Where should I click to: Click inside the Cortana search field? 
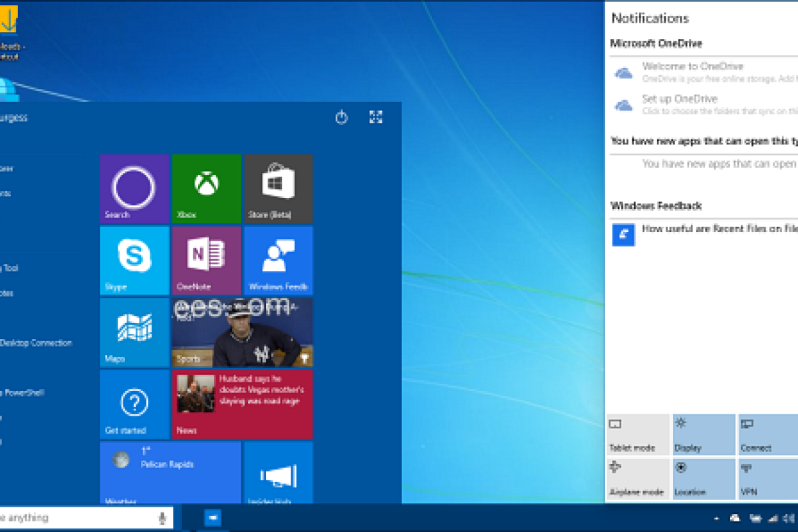coord(80,517)
